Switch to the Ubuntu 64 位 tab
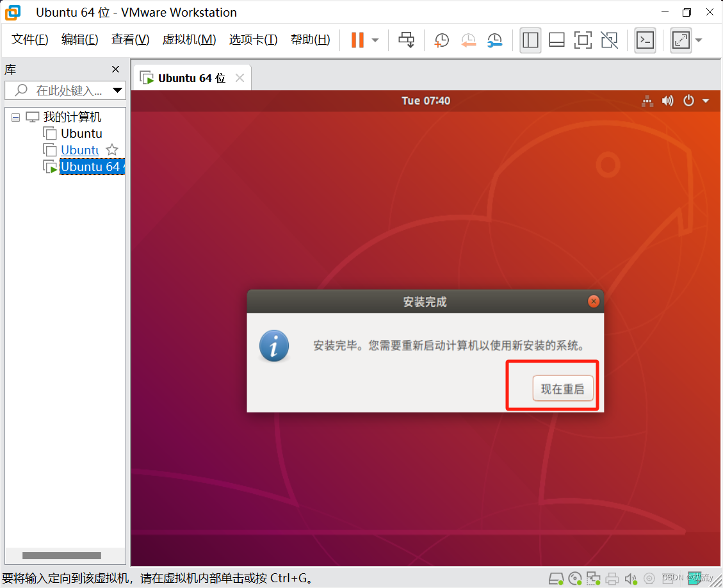 click(x=191, y=78)
